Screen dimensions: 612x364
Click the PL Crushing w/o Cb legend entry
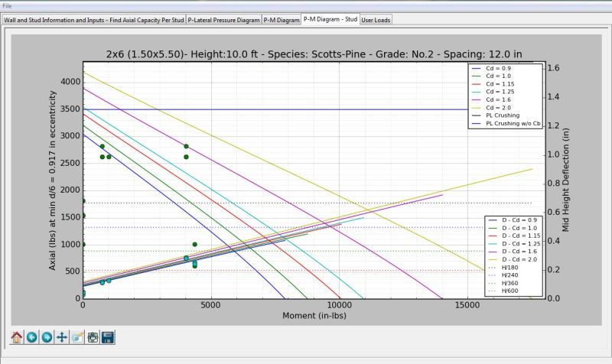pyautogui.click(x=506, y=123)
